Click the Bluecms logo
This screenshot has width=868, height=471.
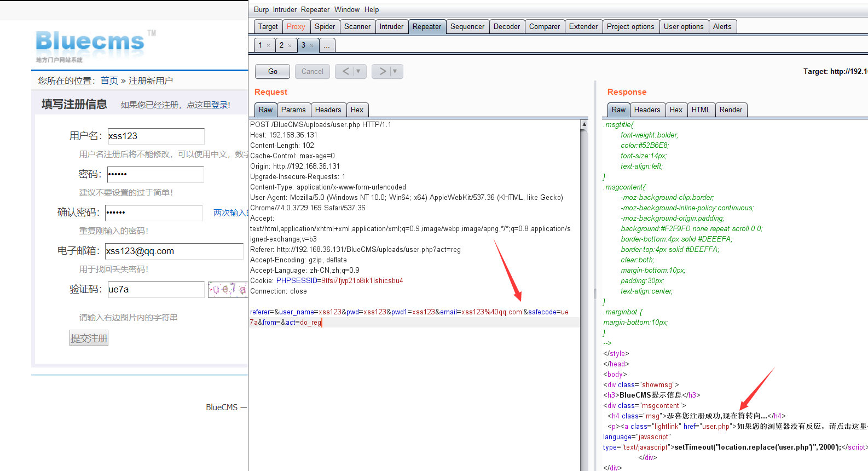pyautogui.click(x=90, y=42)
